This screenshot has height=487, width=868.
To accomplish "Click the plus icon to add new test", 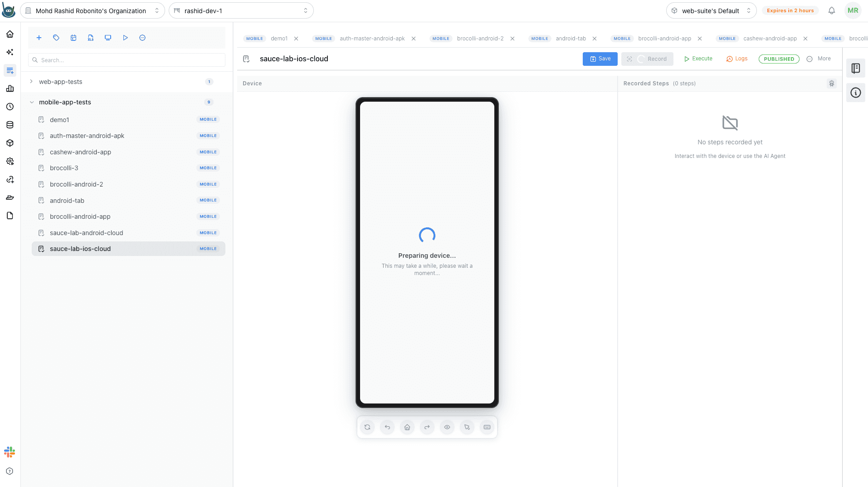I will pyautogui.click(x=39, y=38).
